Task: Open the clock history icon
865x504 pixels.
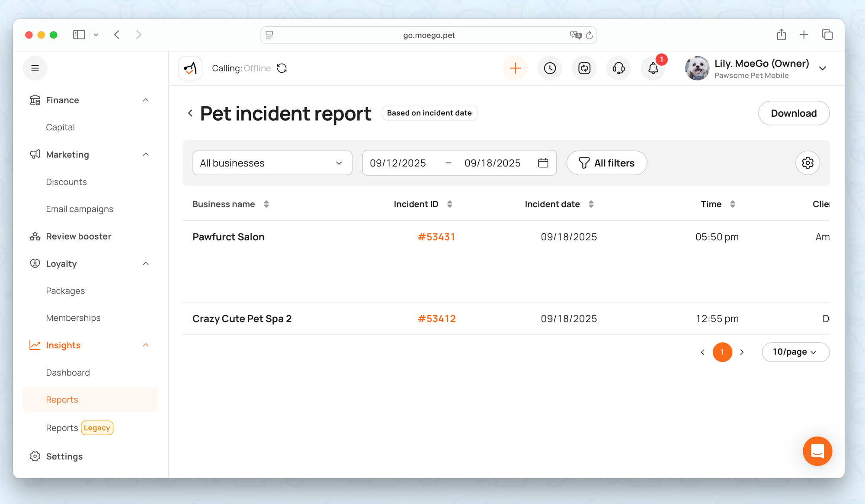Action: 550,68
